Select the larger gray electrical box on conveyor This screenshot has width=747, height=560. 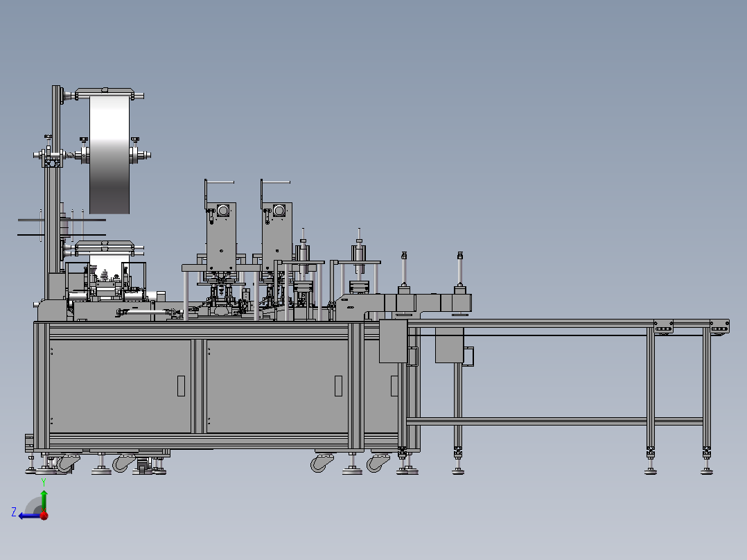click(x=394, y=341)
